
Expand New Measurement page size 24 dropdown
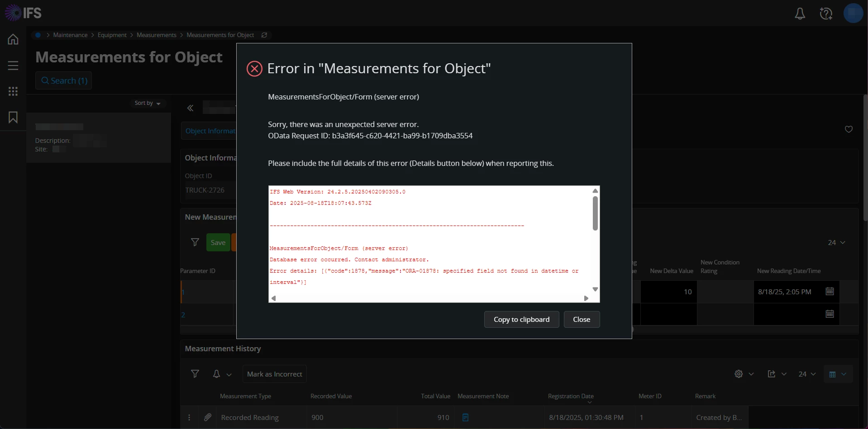[x=836, y=243]
